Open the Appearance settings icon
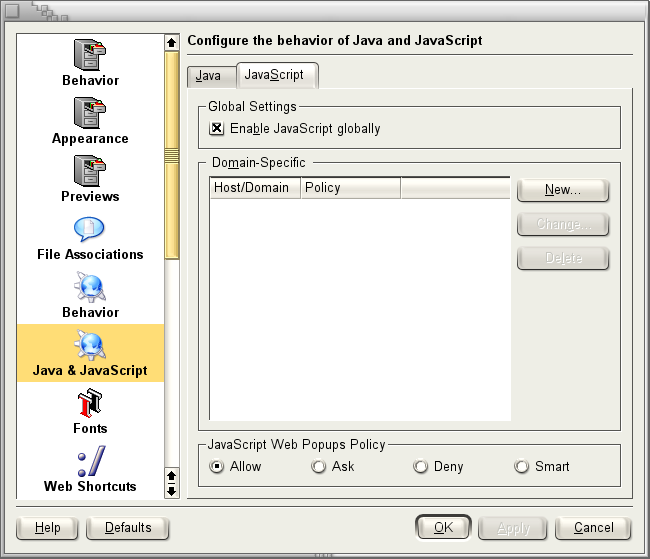 click(x=90, y=113)
